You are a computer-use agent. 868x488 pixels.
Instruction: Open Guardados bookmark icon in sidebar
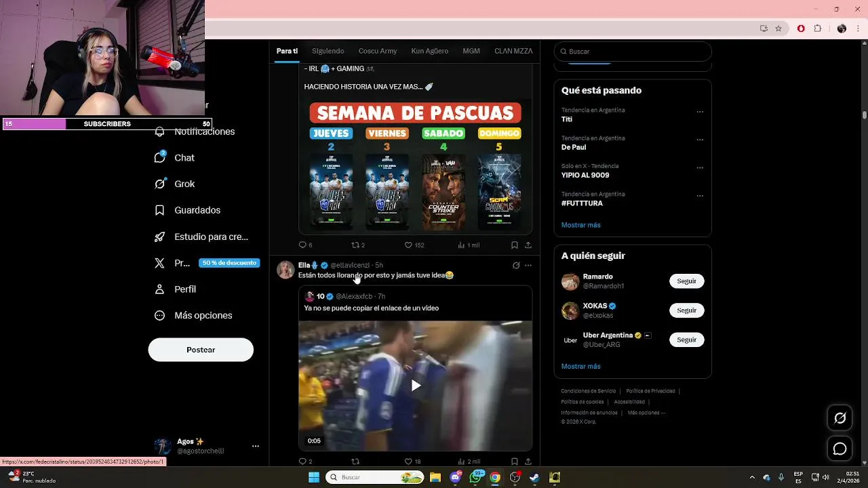[x=160, y=210]
